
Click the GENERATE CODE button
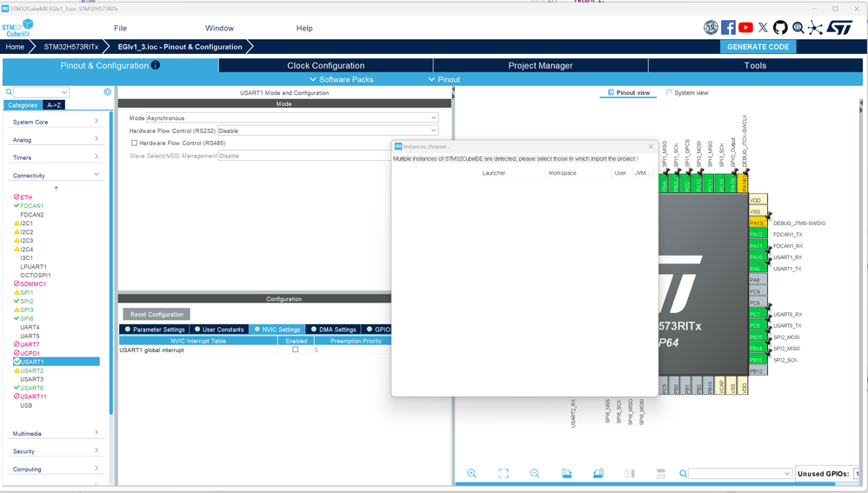758,47
